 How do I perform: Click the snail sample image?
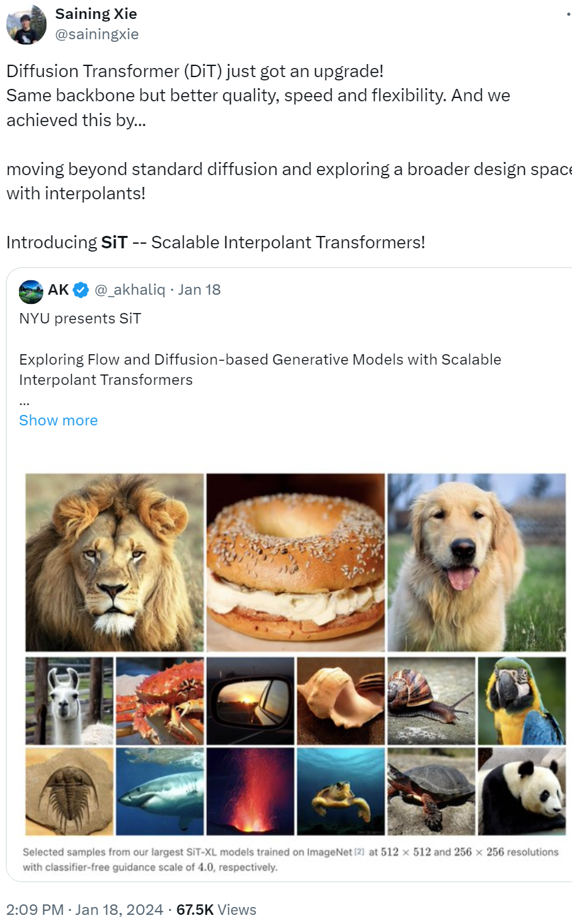point(432,701)
